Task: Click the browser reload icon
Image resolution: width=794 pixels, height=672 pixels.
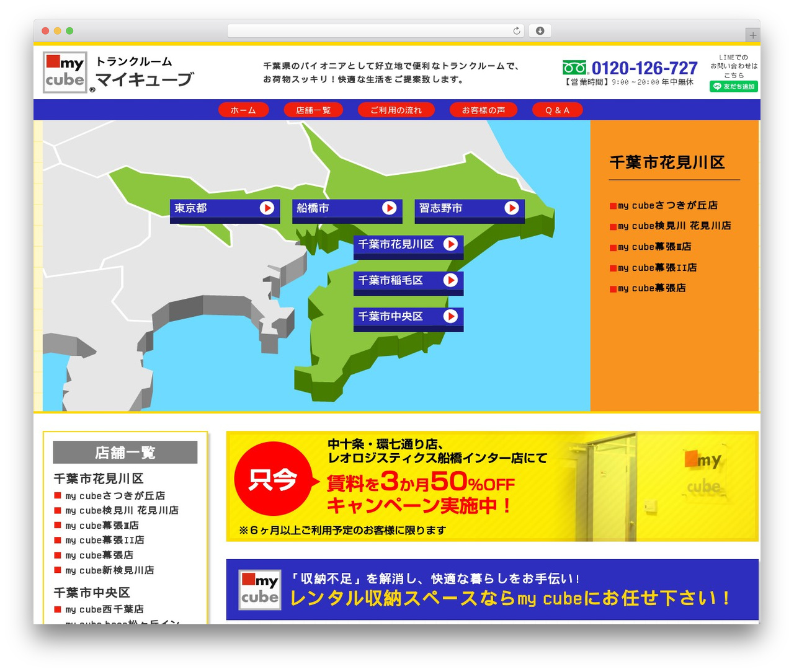Action: coord(516,31)
